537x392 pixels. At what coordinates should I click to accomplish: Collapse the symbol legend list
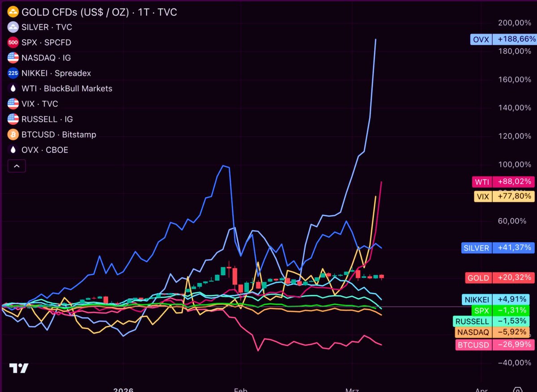(17, 166)
